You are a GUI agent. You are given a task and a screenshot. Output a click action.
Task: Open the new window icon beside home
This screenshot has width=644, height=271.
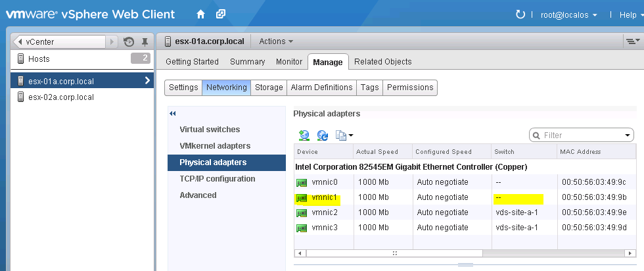(x=221, y=14)
